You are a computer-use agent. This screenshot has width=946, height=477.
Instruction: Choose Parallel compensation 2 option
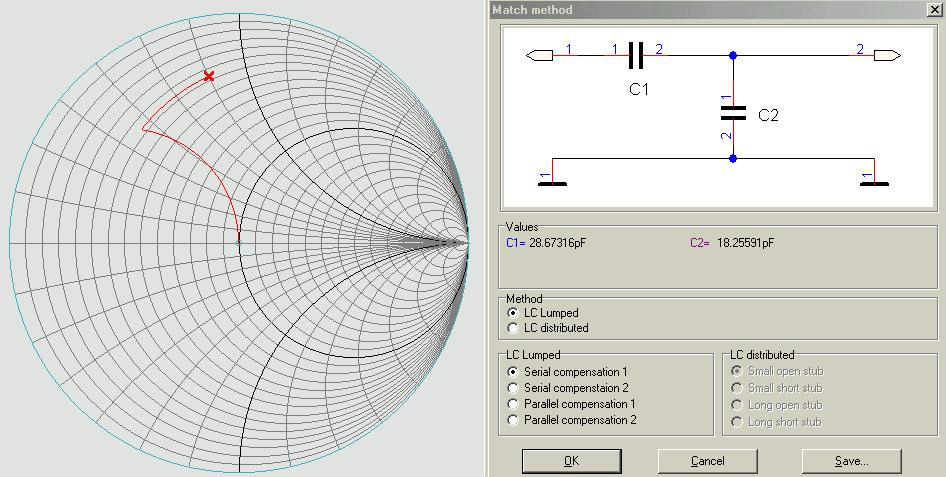(513, 420)
